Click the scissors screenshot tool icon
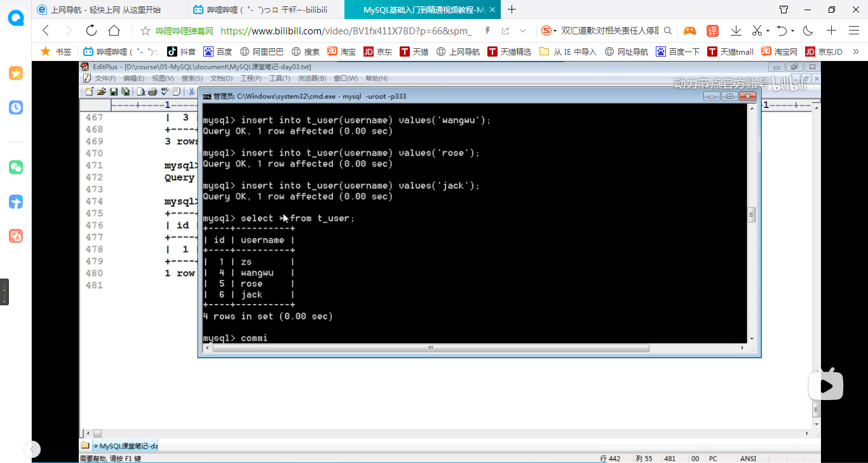This screenshot has width=868, height=463. pos(756,31)
